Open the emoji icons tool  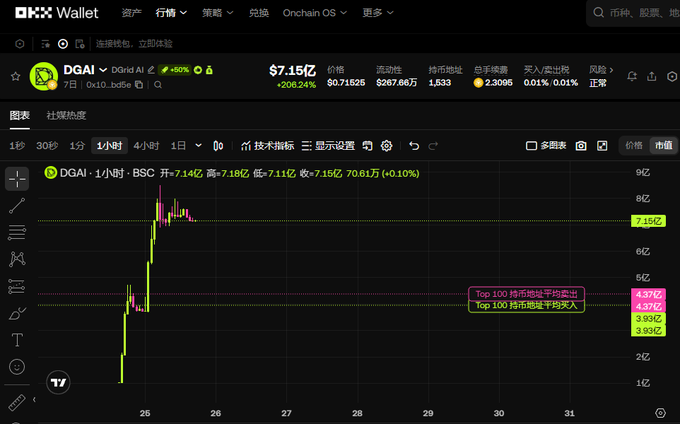pos(17,367)
